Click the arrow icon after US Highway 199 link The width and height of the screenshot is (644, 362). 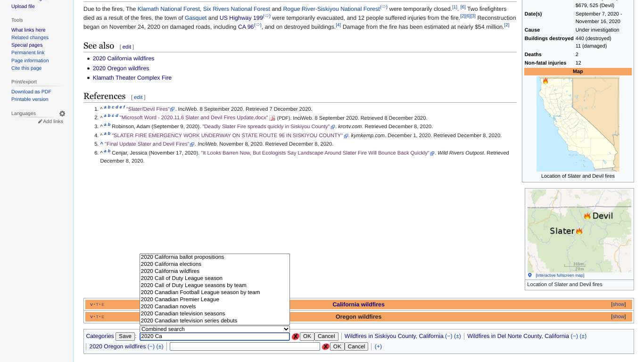(267, 16)
